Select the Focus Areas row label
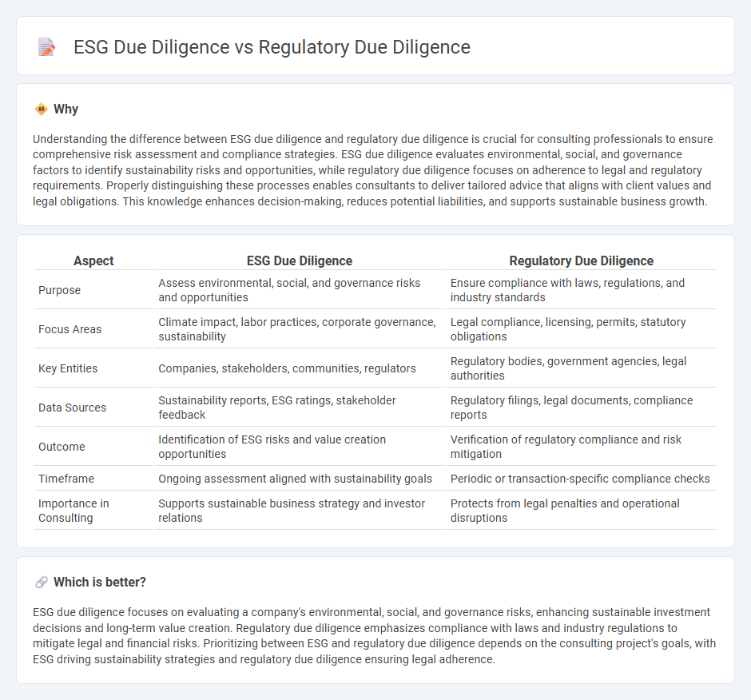 [70, 330]
